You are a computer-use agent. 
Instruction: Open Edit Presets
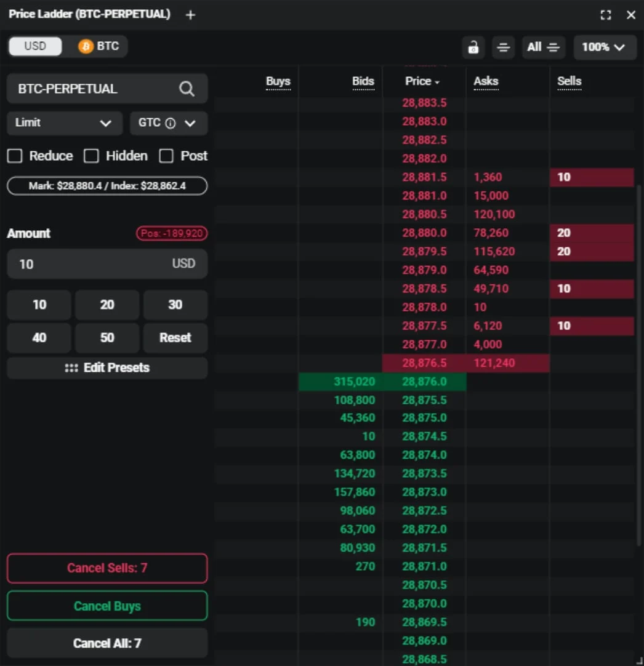(107, 368)
